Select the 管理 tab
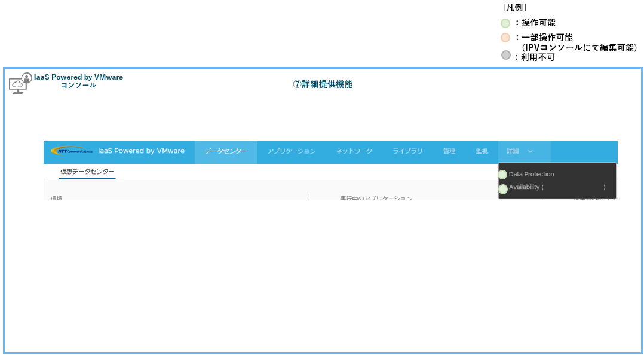 449,151
